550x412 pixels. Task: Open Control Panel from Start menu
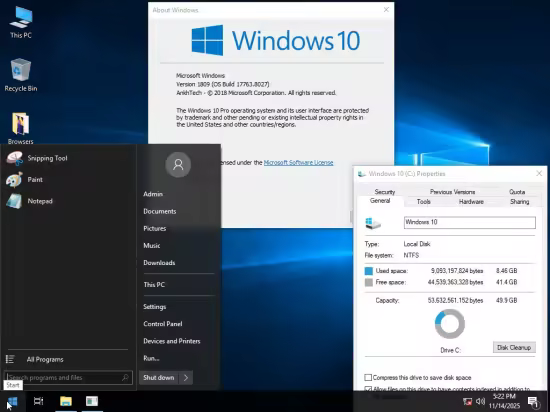pyautogui.click(x=163, y=324)
